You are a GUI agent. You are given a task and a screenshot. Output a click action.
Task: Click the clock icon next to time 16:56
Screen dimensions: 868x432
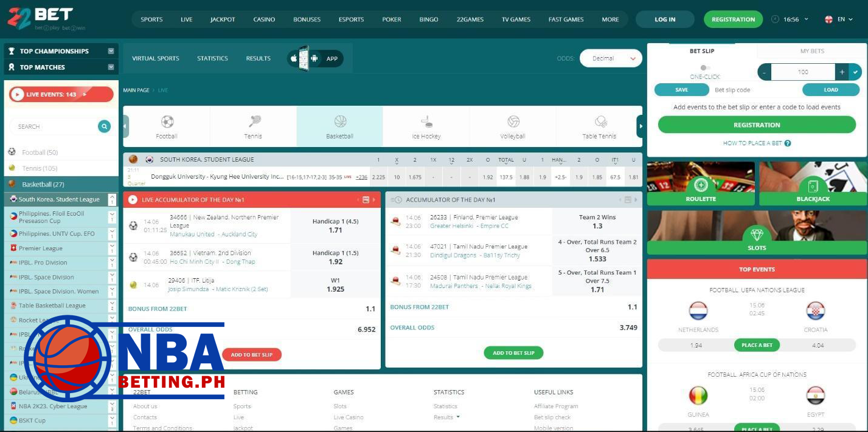pyautogui.click(x=775, y=19)
